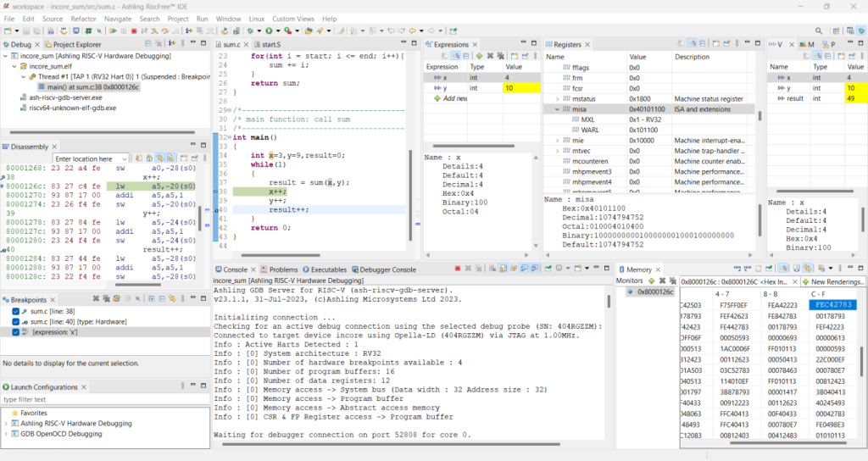Collapse the Thread #1 tree node
Image resolution: width=868 pixels, height=461 pixels.
[x=23, y=77]
